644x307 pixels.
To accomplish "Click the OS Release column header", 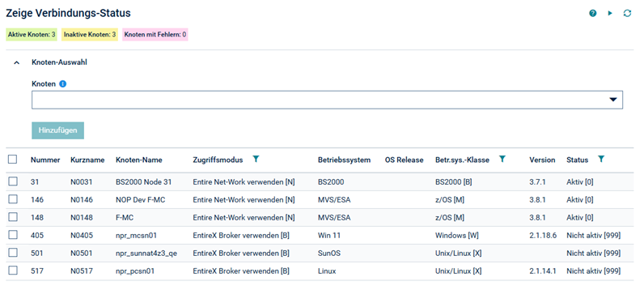I will click(x=405, y=160).
